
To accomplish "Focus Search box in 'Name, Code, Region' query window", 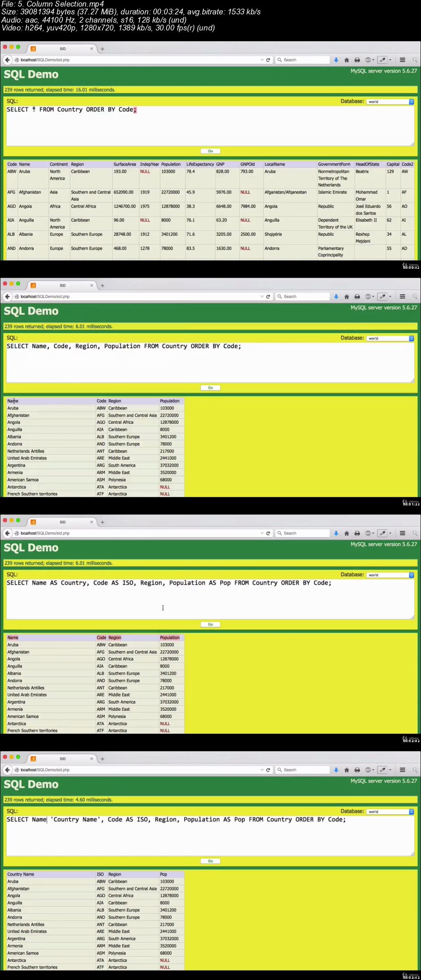I will [303, 296].
